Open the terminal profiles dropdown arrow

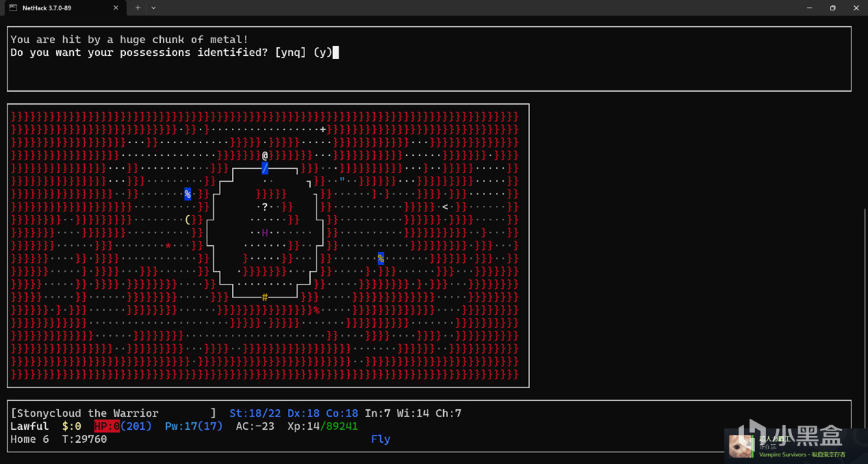(x=153, y=8)
